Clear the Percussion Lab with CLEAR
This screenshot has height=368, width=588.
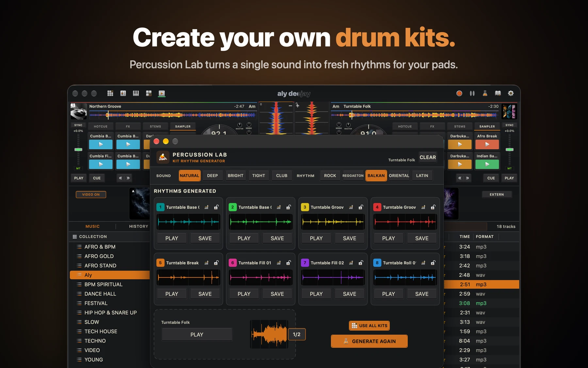(x=428, y=157)
